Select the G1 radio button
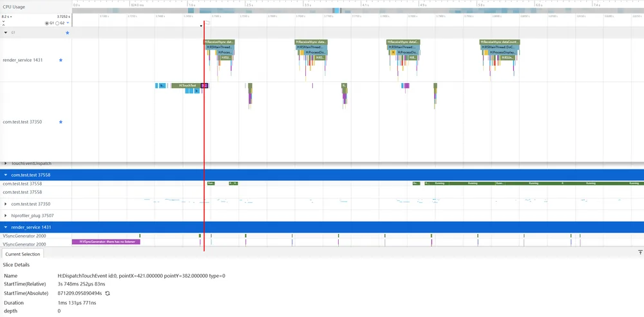Image resolution: width=644 pixels, height=317 pixels. click(47, 23)
